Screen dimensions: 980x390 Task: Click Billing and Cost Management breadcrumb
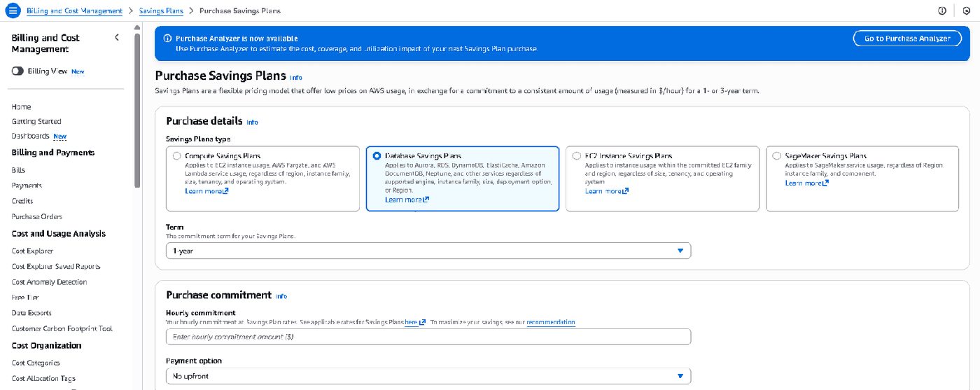74,11
